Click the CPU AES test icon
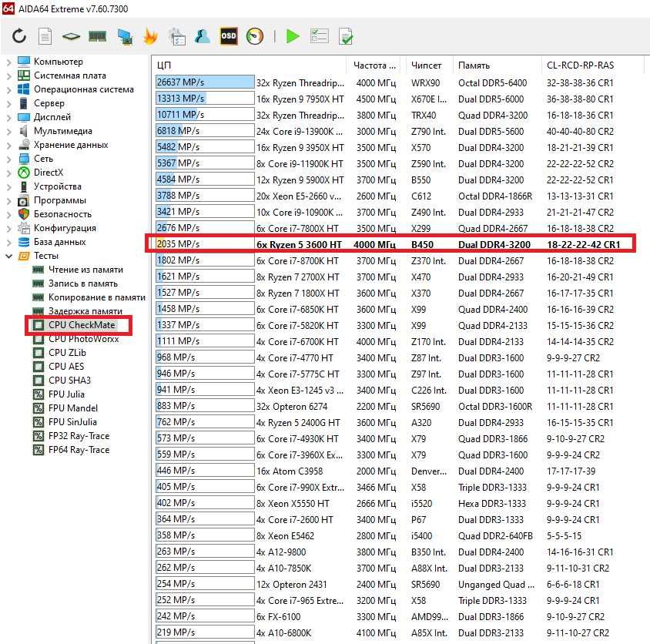Viewport: 650px width, 644px height. click(39, 367)
